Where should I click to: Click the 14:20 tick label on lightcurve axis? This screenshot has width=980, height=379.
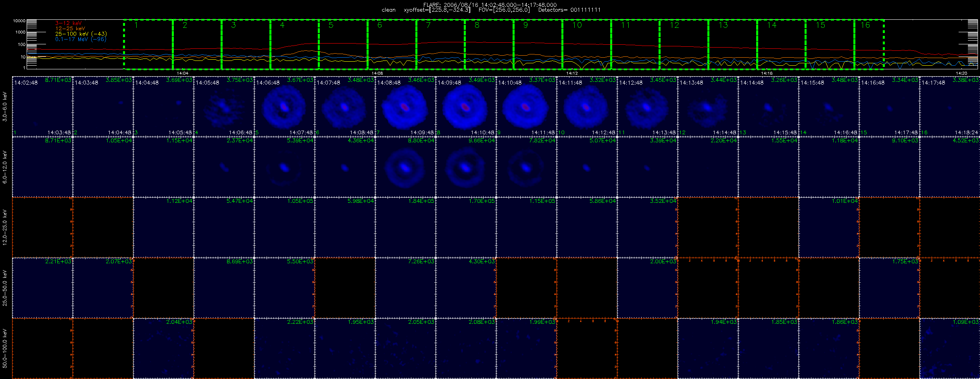(961, 73)
